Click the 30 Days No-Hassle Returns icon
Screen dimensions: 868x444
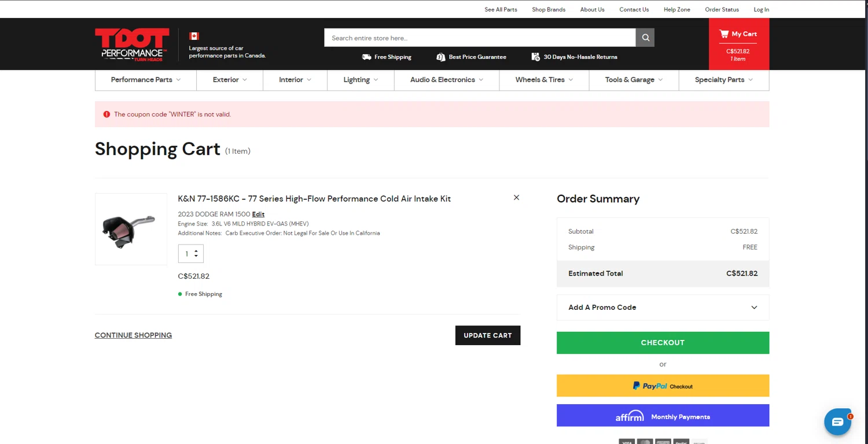pos(536,57)
